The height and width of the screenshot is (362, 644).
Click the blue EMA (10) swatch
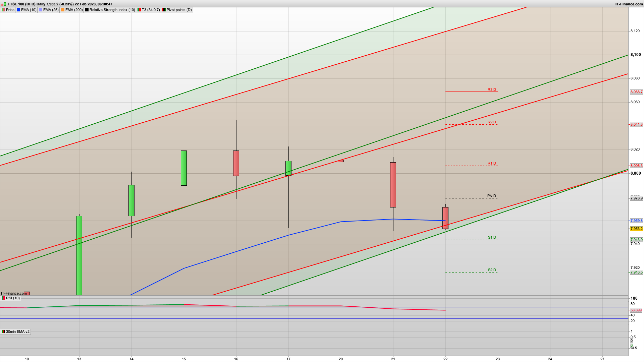click(19, 10)
